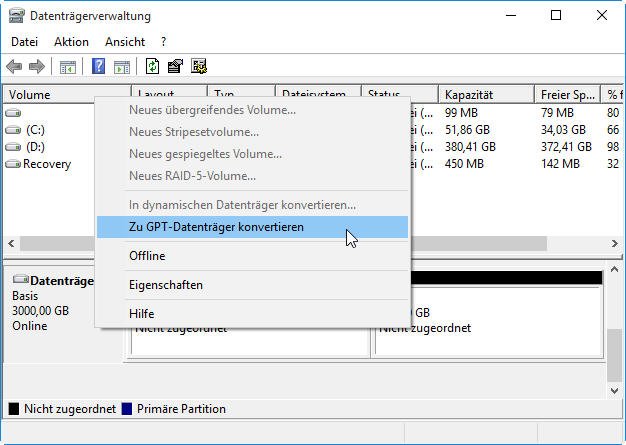
Task: Open the Aktion menu
Action: [71, 42]
